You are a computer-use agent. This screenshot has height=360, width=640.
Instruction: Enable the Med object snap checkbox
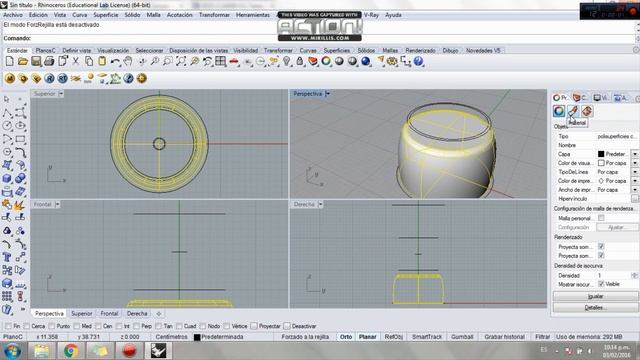pyautogui.click(x=76, y=326)
